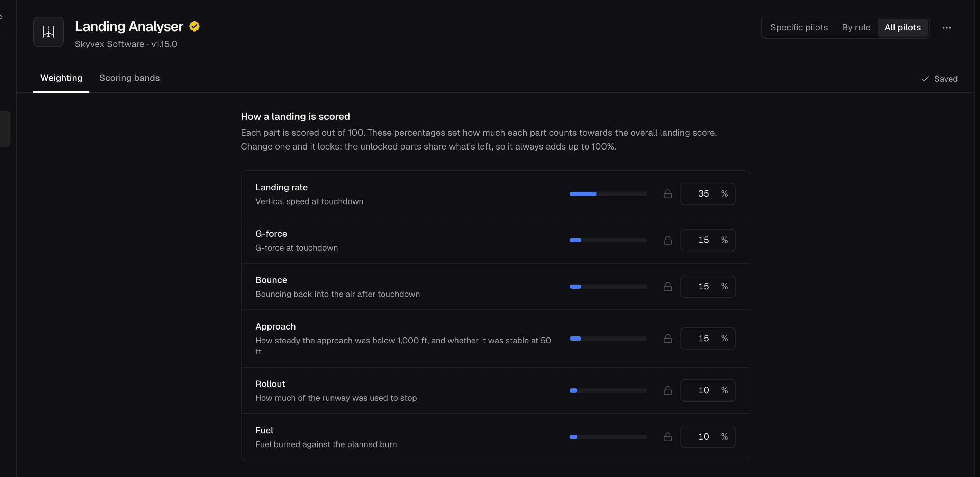
Task: Click the G-force percentage field
Action: (x=708, y=240)
